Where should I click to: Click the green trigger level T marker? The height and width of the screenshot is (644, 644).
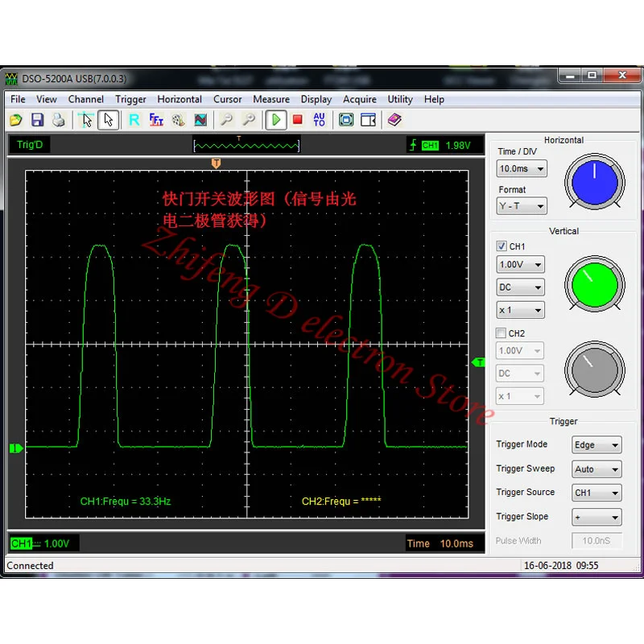tap(478, 362)
